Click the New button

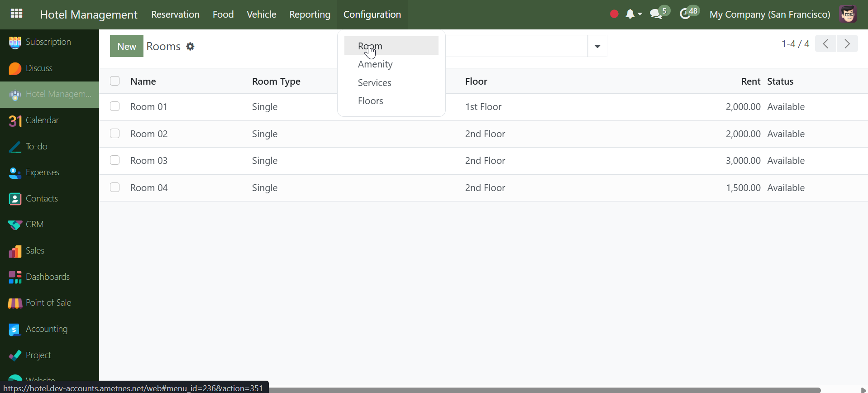click(x=127, y=46)
